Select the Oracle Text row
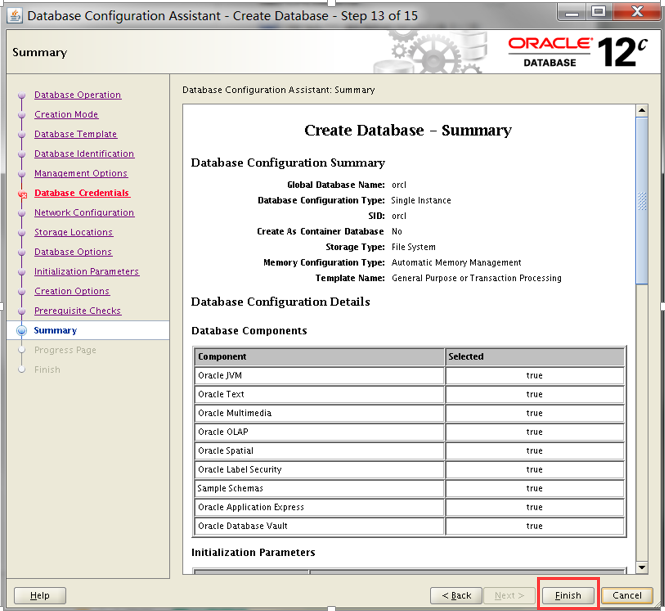This screenshot has width=665, height=611. tap(409, 394)
